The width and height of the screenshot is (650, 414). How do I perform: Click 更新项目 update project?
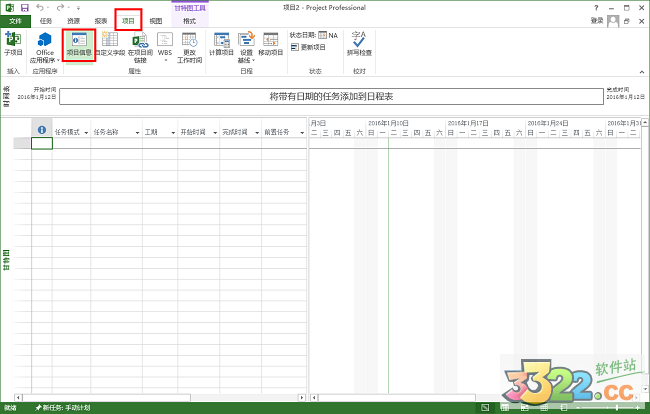click(308, 47)
